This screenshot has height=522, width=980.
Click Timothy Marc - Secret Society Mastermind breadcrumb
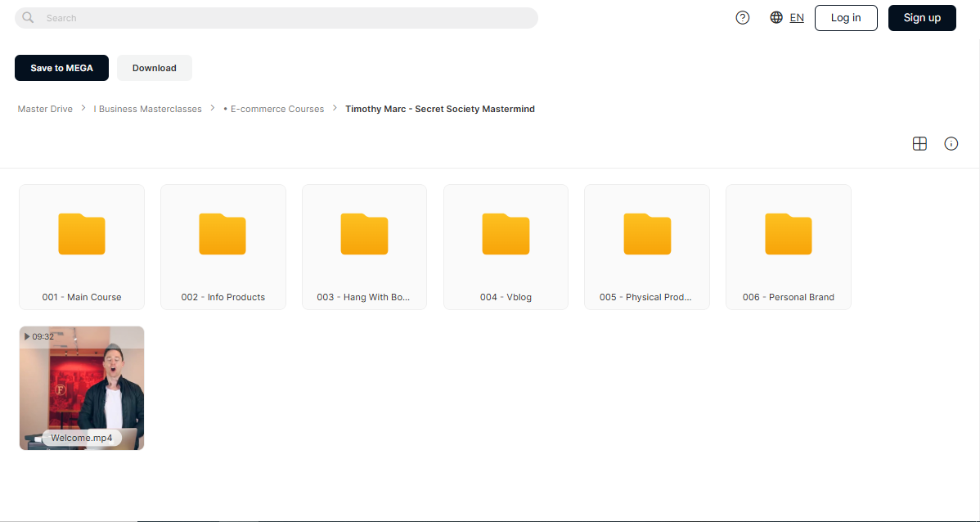click(x=440, y=109)
